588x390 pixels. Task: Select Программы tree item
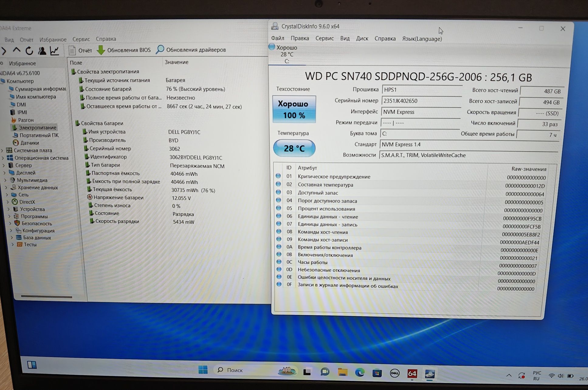(31, 216)
